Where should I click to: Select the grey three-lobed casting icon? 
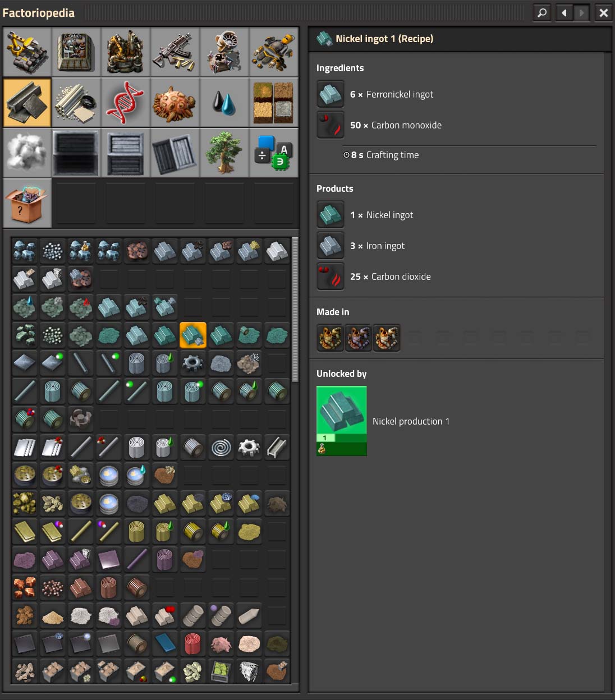point(81,419)
